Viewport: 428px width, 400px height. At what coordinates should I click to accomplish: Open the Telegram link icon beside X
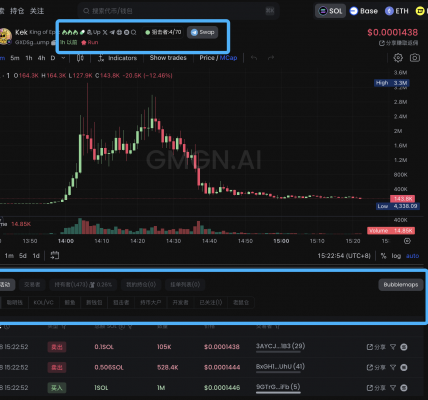112,32
